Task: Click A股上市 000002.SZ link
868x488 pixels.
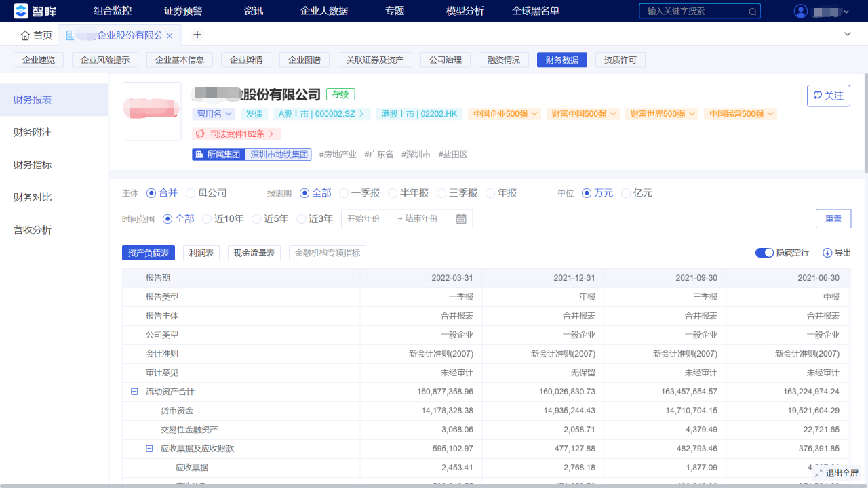Action: click(322, 114)
